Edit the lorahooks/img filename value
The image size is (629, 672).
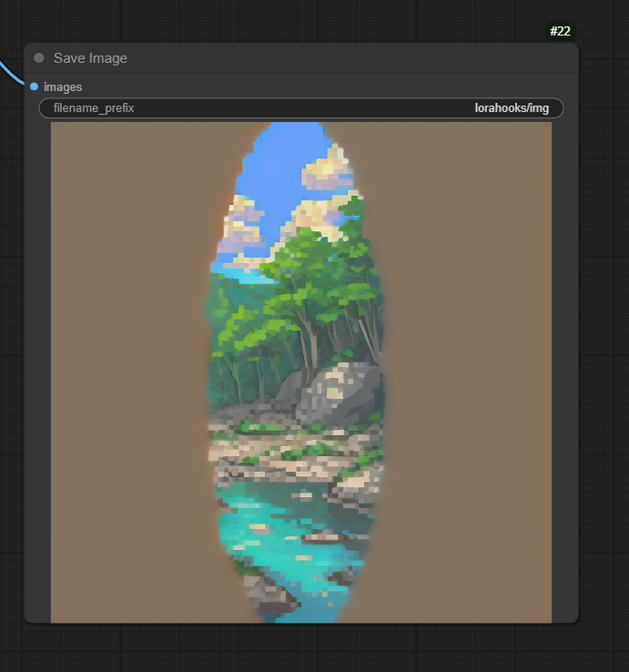512,108
